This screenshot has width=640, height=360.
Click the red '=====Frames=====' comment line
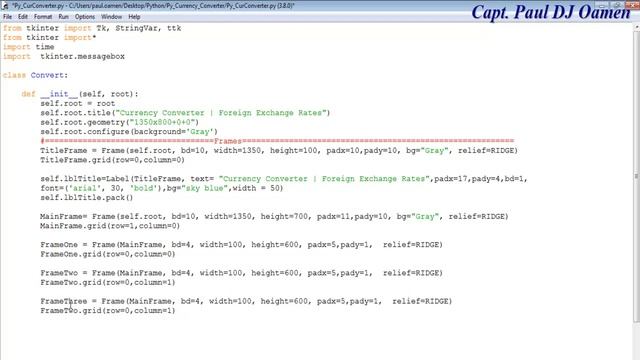pyautogui.click(x=277, y=141)
